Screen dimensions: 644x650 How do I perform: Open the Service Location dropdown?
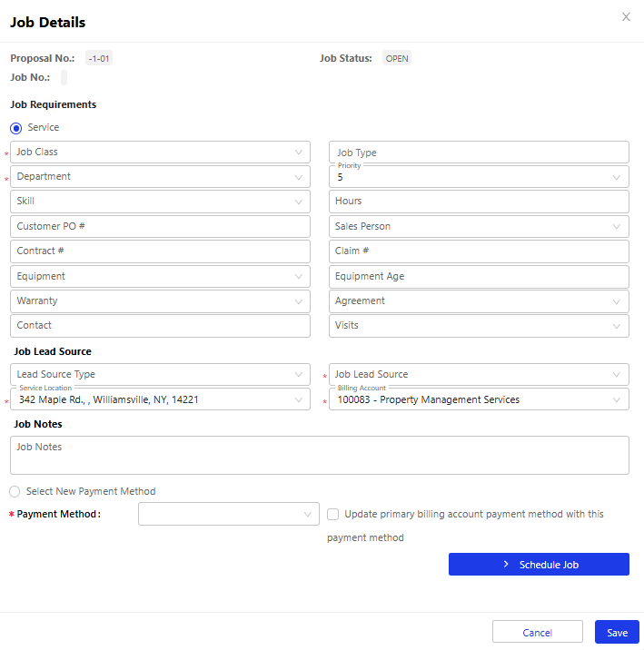pos(160,399)
